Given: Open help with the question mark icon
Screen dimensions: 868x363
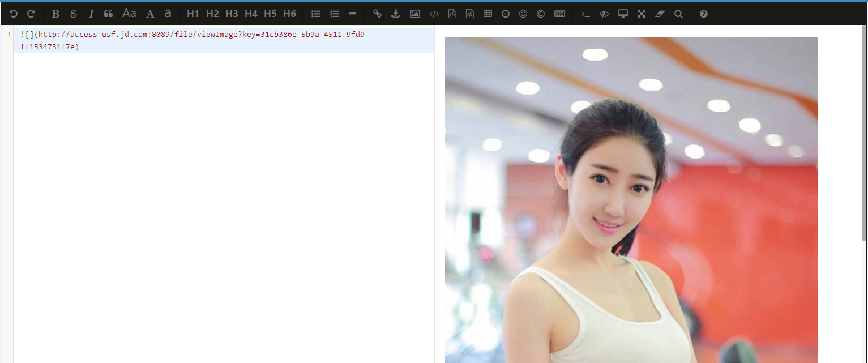Looking at the screenshot, I should (x=704, y=14).
